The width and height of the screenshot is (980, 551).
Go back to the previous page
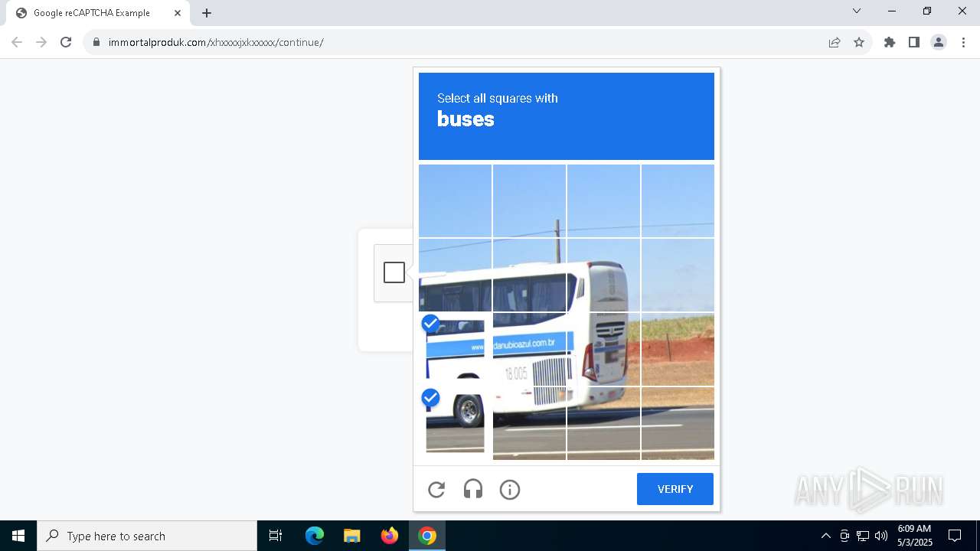[x=17, y=42]
